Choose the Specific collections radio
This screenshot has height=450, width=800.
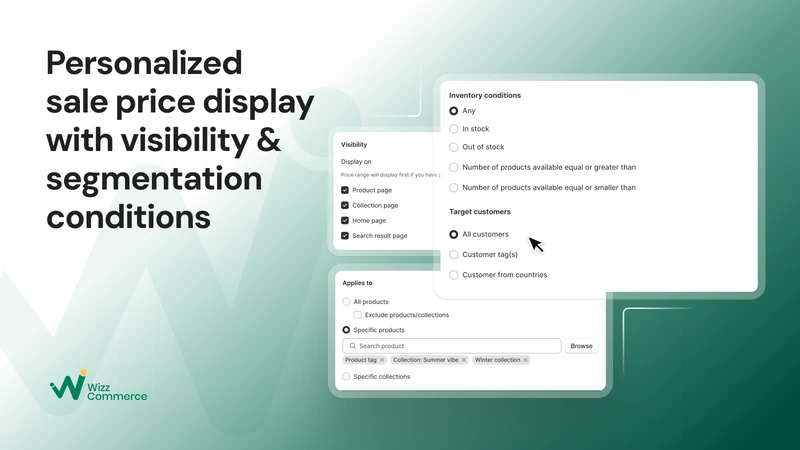coord(346,377)
